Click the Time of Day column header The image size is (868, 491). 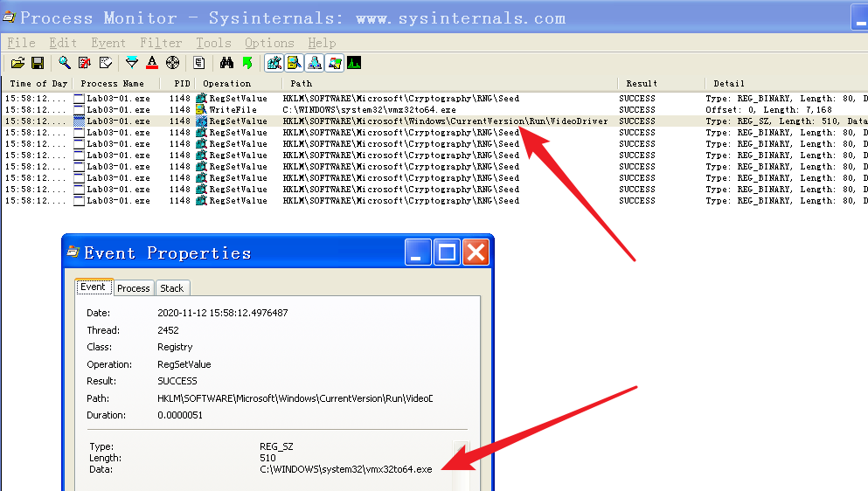tap(38, 84)
